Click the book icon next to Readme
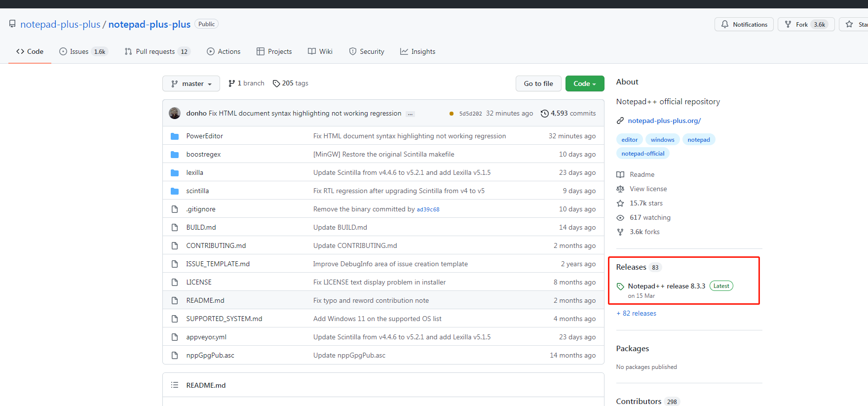Screen dimensions: 868x406 620,174
